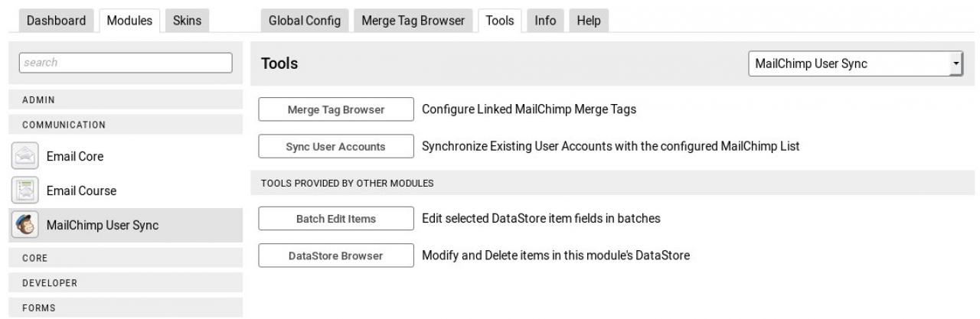Launch the Batch Edit Items tool

[336, 219]
